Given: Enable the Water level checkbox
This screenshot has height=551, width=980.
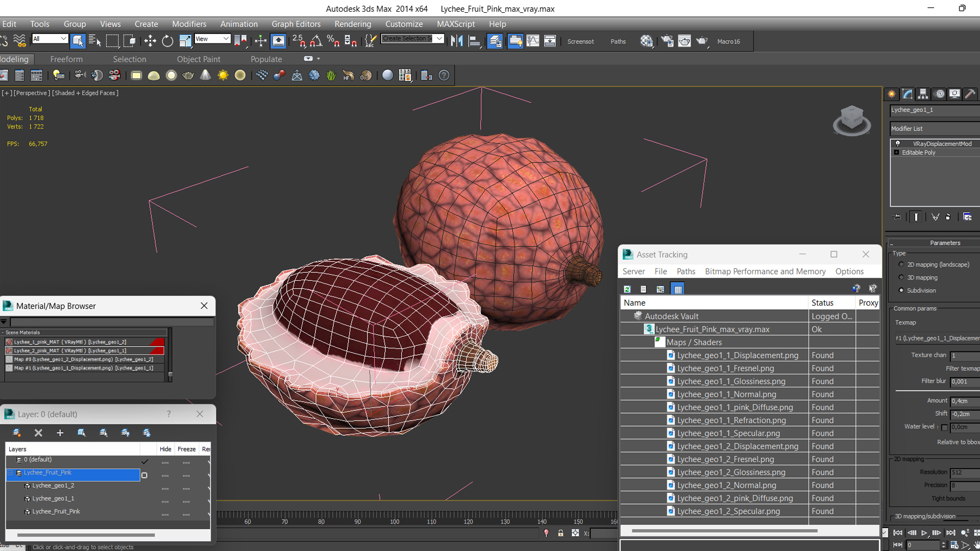Looking at the screenshot, I should click(944, 428).
